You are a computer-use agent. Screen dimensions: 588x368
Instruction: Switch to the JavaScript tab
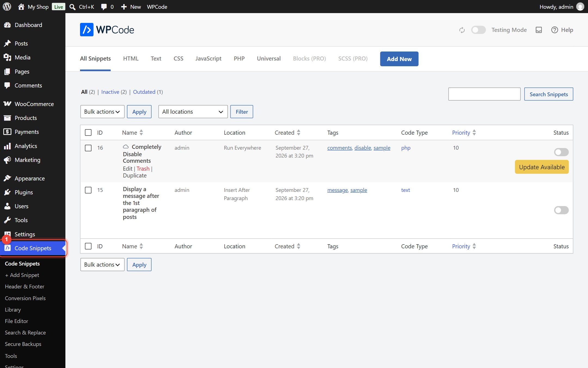208,59
